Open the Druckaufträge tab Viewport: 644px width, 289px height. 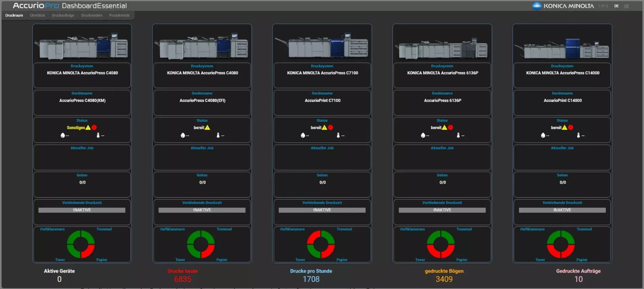click(63, 16)
